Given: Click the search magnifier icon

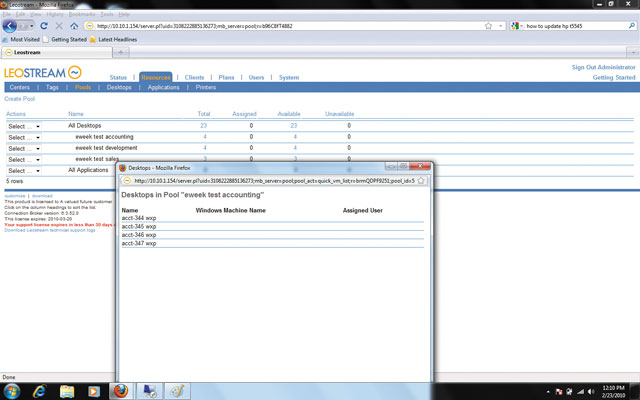Looking at the screenshot, I should pos(632,26).
